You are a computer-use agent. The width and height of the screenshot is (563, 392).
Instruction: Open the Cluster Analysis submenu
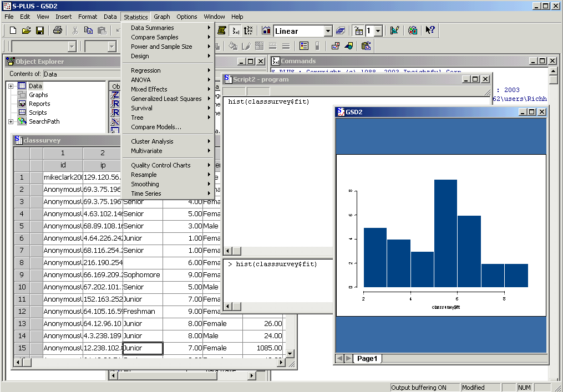click(168, 141)
